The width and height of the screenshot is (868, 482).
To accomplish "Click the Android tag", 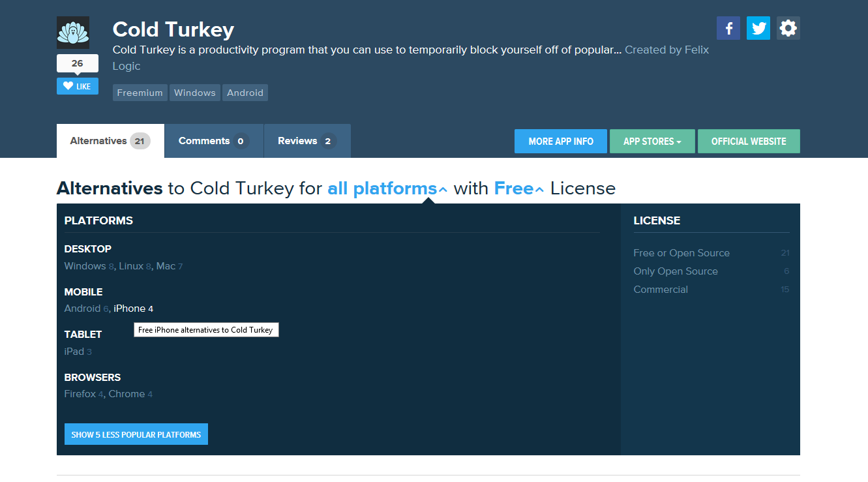I will coord(245,93).
